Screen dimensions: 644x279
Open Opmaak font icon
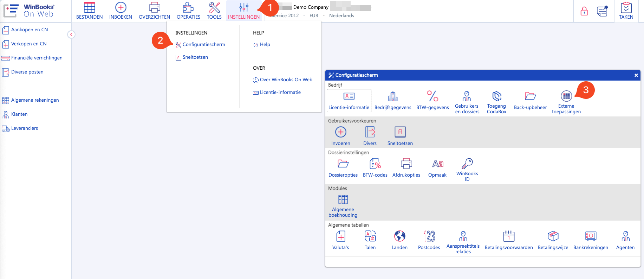[x=437, y=168]
